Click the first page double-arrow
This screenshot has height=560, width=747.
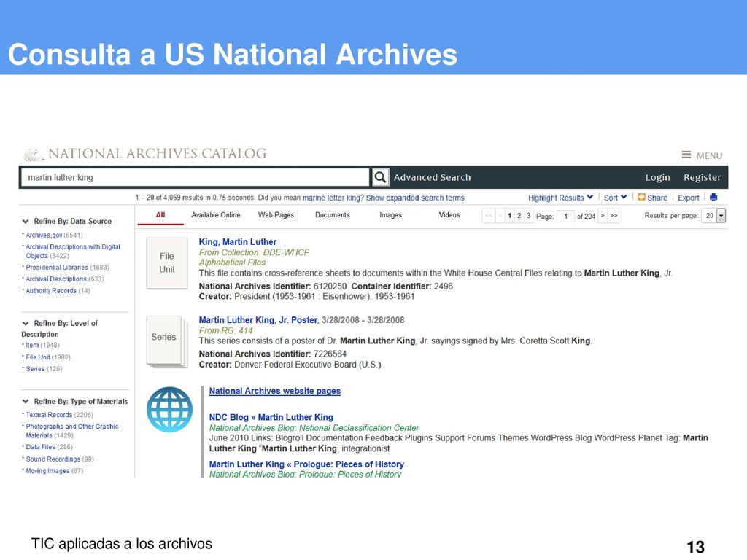pos(488,216)
